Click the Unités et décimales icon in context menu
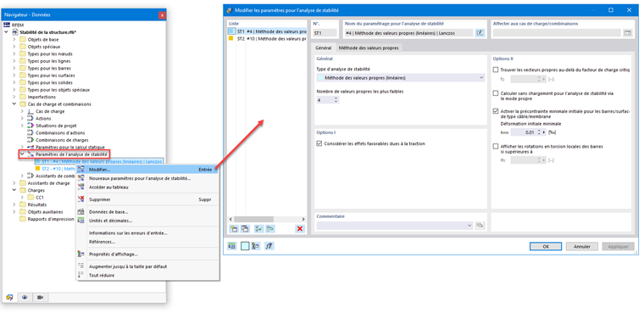Viewport: 644px width, 314px height. (x=81, y=221)
